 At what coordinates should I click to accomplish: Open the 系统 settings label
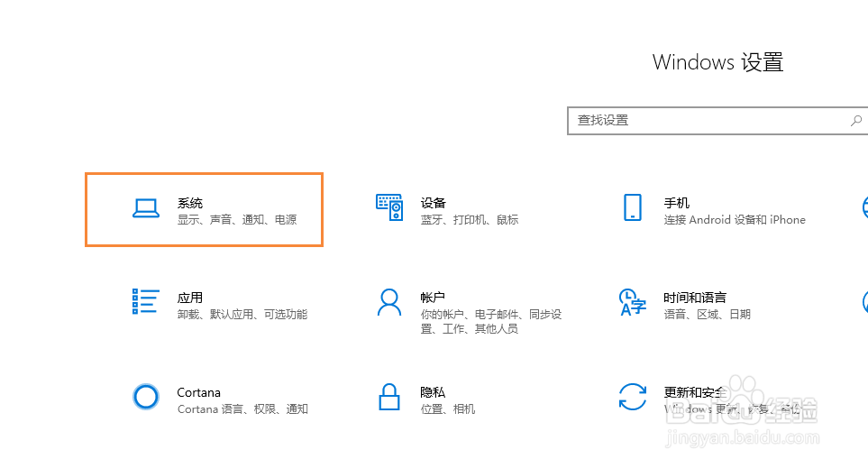(x=190, y=203)
